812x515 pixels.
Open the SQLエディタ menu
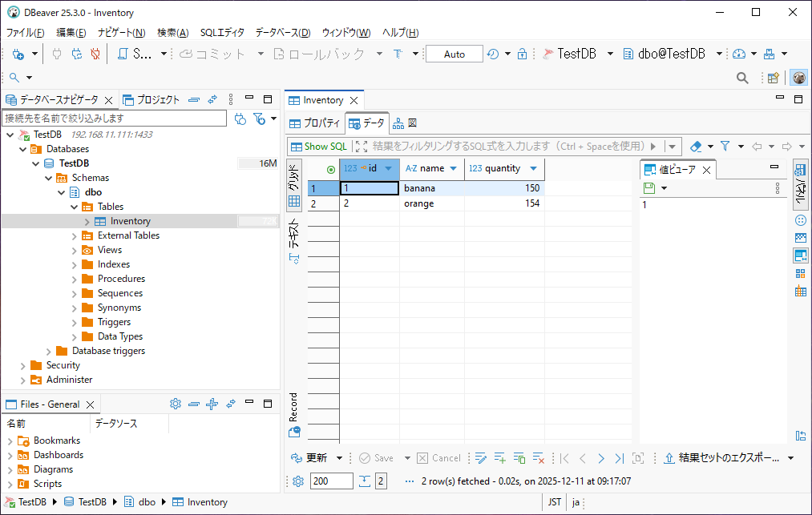click(x=222, y=33)
